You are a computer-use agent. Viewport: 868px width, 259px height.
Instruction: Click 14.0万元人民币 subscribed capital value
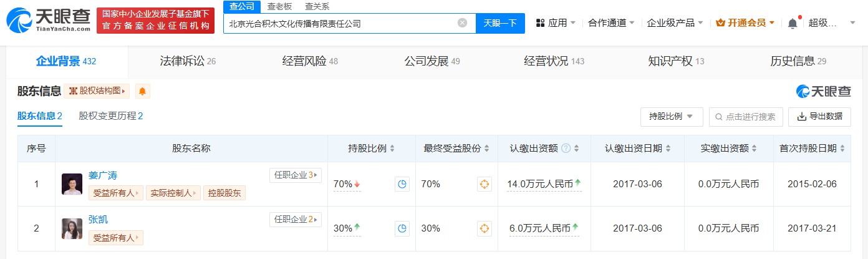click(540, 184)
